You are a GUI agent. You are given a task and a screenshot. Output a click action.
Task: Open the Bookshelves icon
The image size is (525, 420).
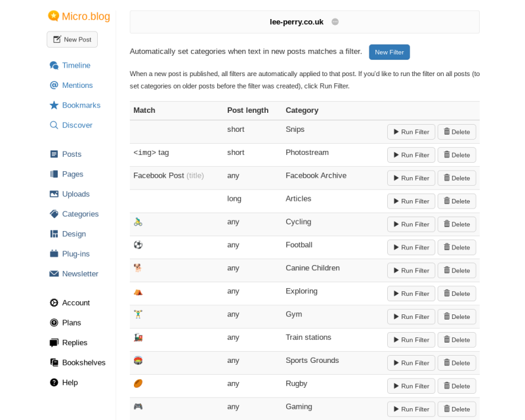point(54,362)
